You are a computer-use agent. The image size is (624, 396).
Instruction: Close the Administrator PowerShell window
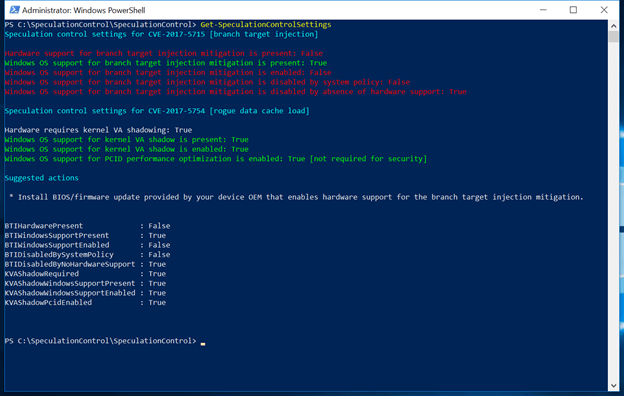pyautogui.click(x=604, y=10)
